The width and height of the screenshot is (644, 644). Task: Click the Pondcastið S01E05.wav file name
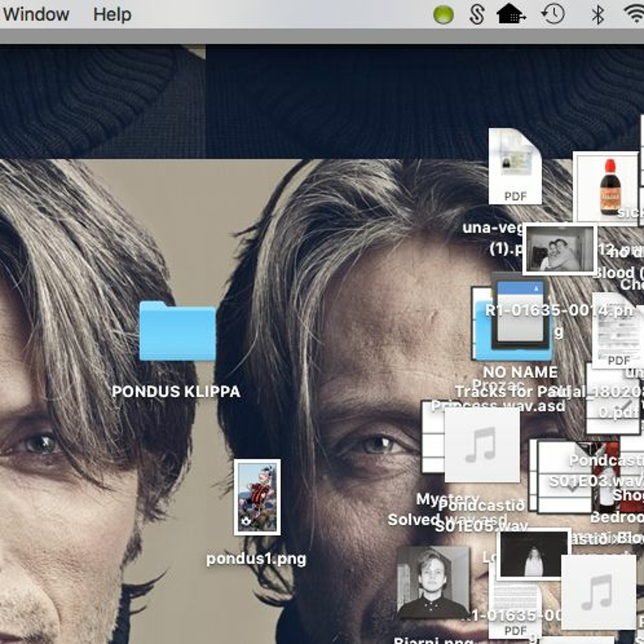[481, 516]
